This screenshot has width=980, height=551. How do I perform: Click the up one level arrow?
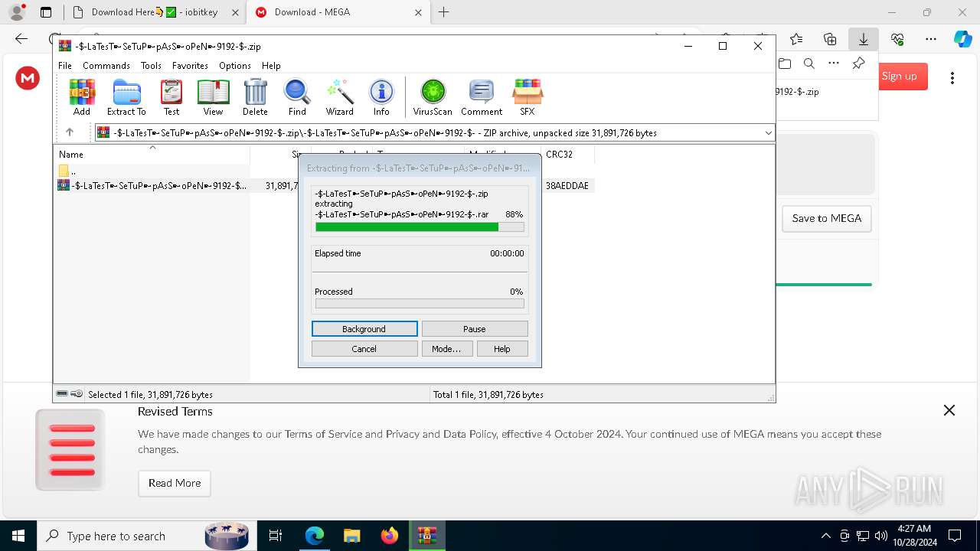(70, 132)
